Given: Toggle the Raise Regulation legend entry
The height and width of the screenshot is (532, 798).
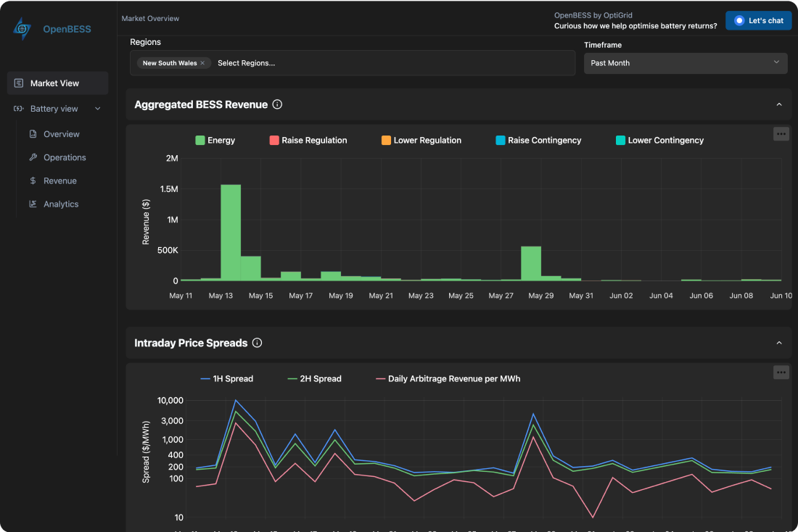Looking at the screenshot, I should click(x=308, y=140).
